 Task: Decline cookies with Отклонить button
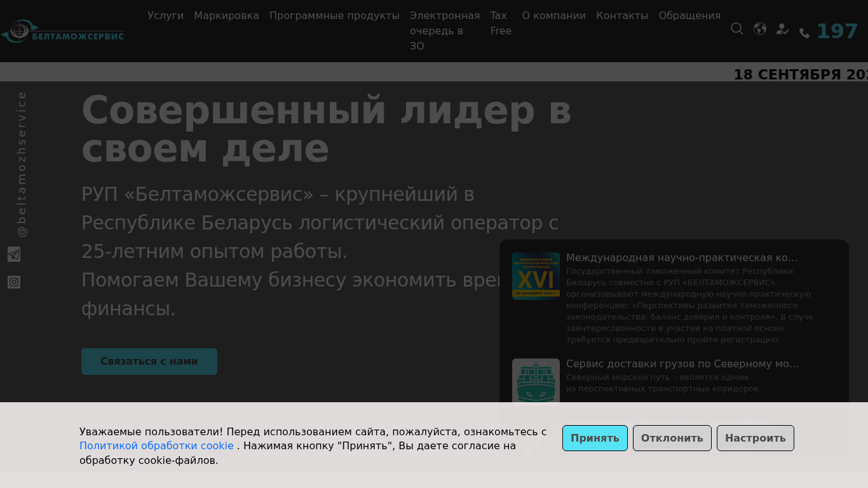click(672, 438)
